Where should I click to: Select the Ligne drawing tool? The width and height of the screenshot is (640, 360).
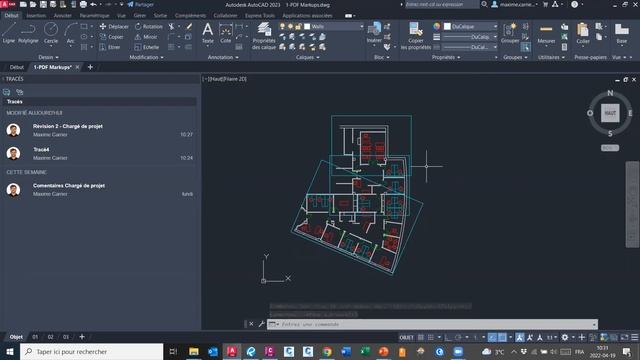(9, 33)
